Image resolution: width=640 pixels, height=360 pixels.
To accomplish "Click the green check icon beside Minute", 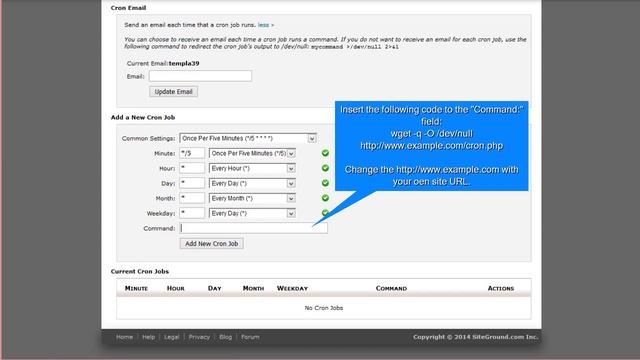I will tap(325, 153).
